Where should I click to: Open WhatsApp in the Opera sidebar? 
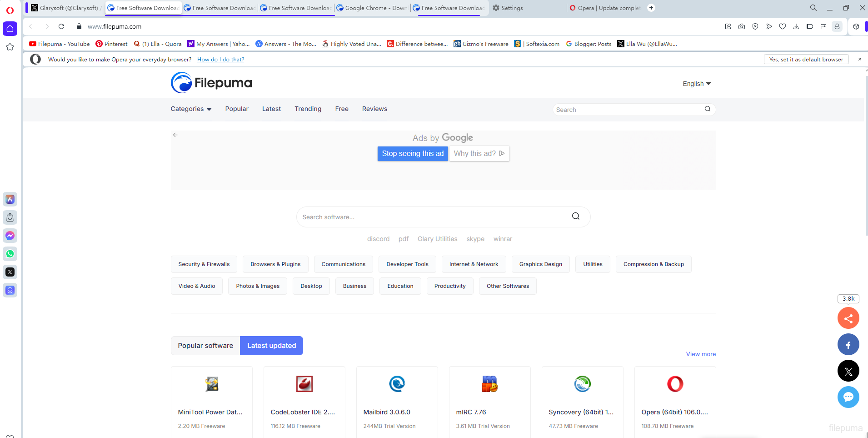point(10,254)
